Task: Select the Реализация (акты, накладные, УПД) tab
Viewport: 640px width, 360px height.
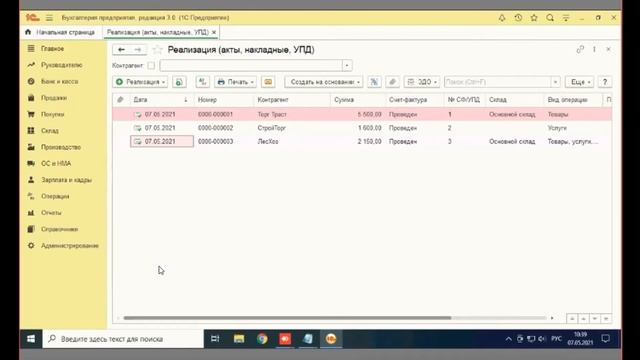Action: 158,32
